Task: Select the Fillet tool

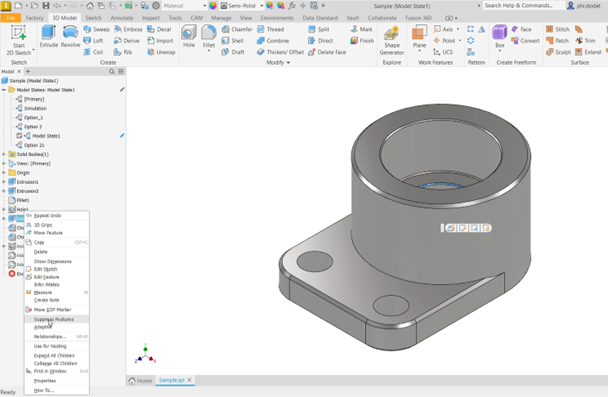Action: point(209,38)
